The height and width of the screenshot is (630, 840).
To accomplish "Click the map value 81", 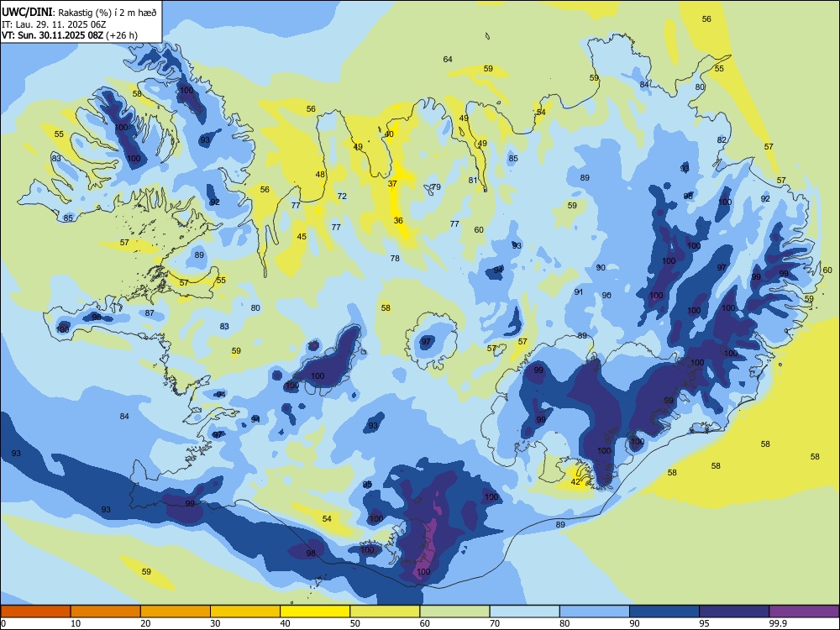I will point(473,180).
